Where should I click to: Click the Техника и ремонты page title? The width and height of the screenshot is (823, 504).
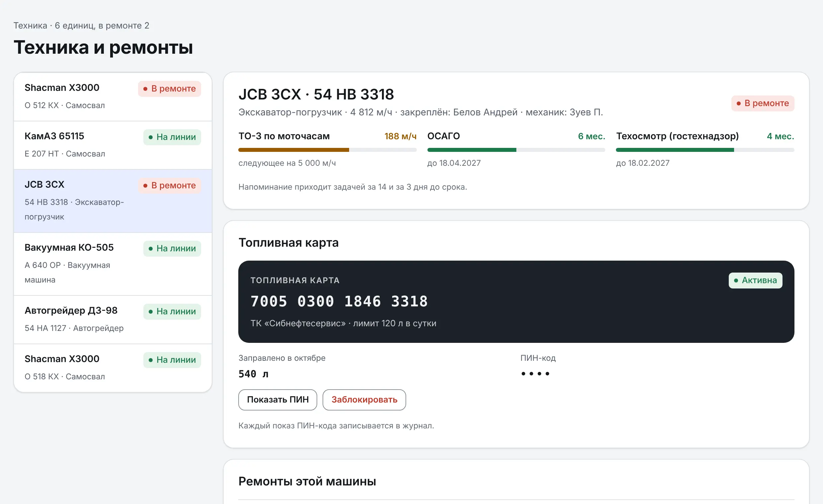[x=103, y=47]
